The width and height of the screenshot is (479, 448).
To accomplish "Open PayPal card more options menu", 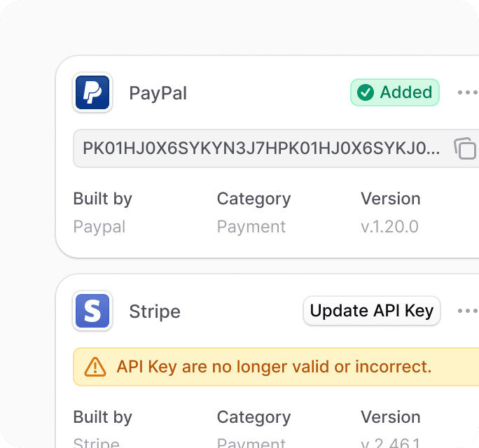I will click(468, 92).
